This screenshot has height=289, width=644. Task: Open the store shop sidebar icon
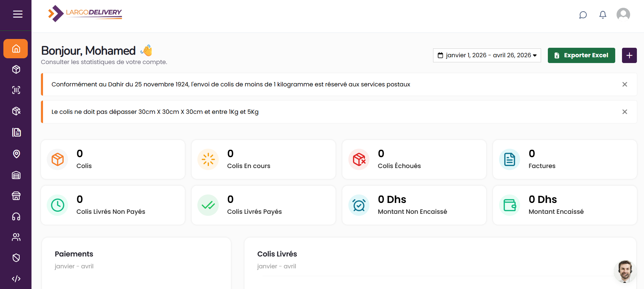tap(16, 196)
